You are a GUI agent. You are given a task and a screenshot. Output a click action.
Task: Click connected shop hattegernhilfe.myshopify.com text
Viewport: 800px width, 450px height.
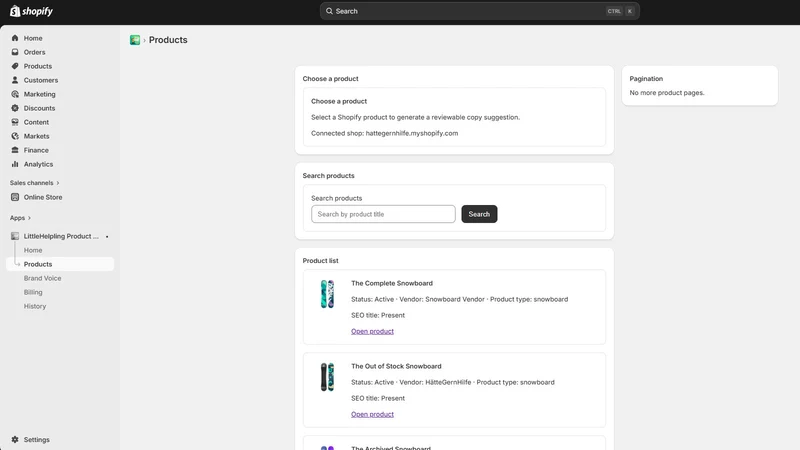385,133
